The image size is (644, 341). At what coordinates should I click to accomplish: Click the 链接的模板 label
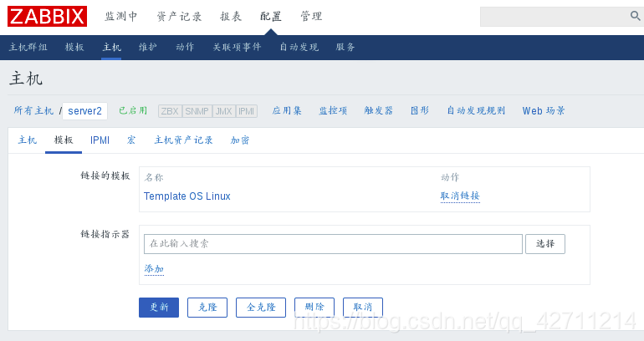click(105, 176)
